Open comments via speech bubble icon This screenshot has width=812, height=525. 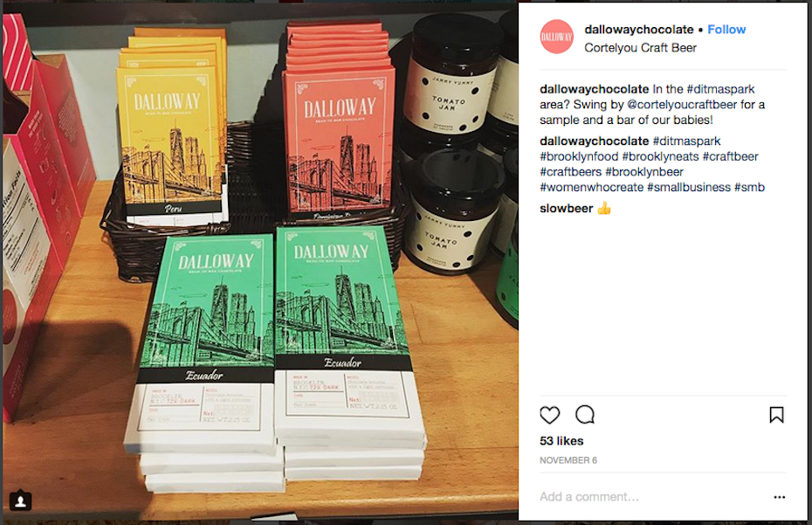tap(585, 415)
